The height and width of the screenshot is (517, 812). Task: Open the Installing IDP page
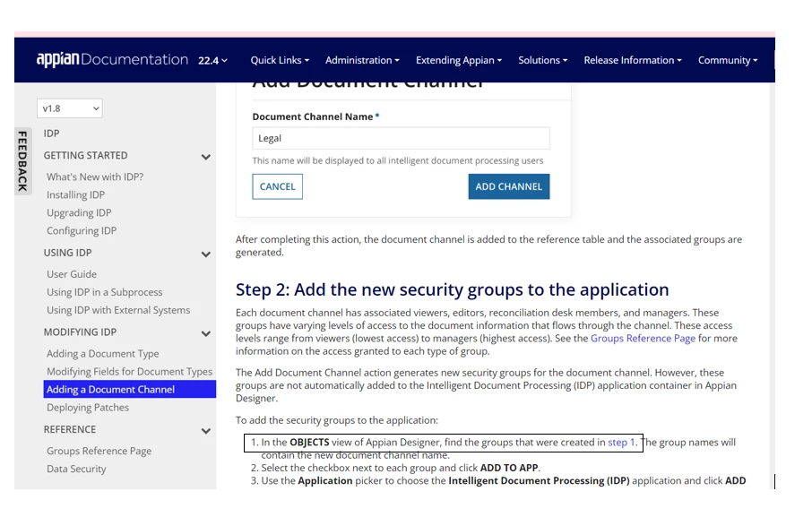[x=75, y=195]
